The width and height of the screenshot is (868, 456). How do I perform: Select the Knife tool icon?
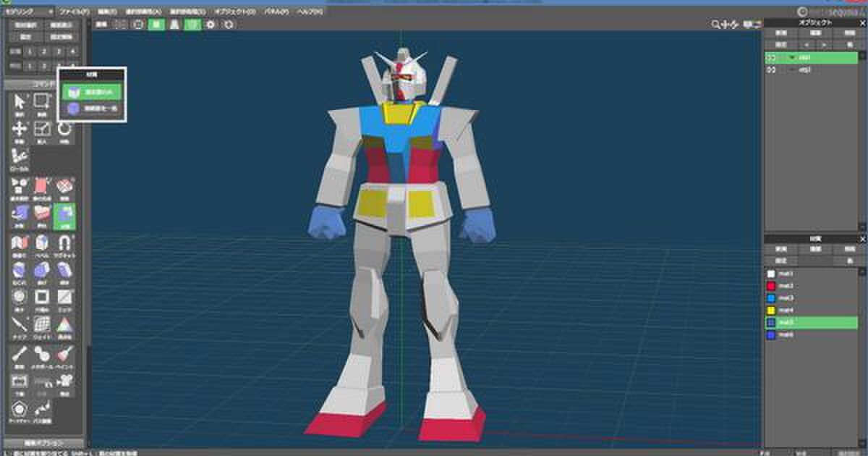(20, 328)
